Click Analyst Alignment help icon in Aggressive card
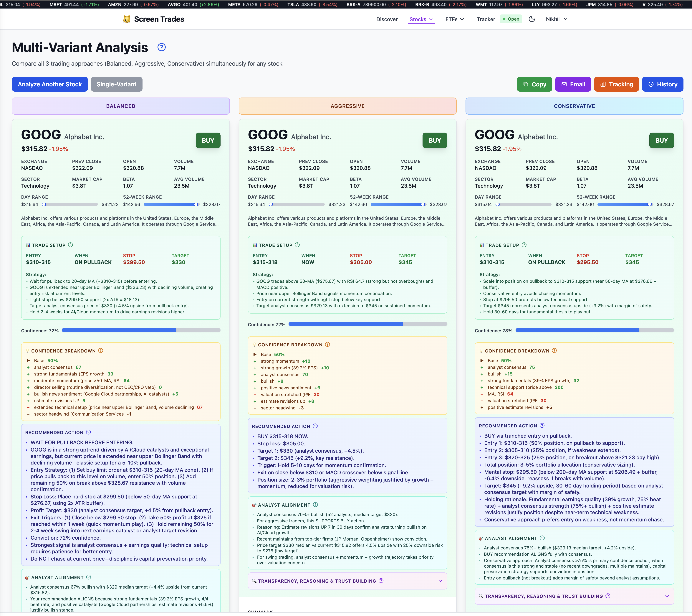692x616 pixels. coord(316,505)
